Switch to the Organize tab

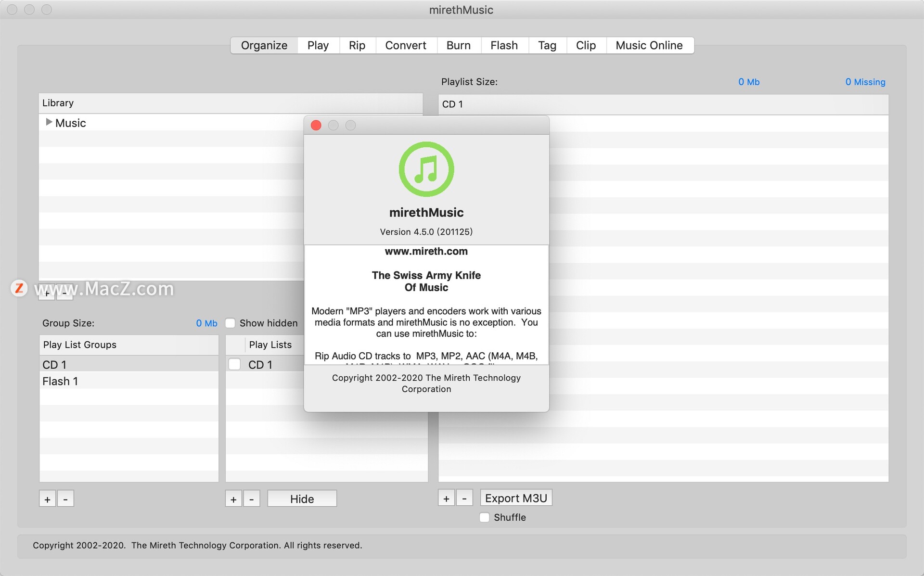click(x=264, y=45)
